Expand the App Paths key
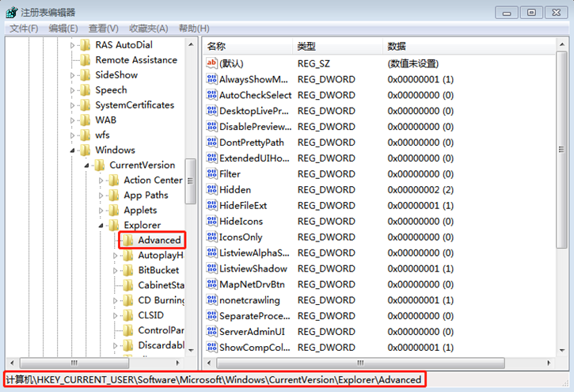 (101, 196)
